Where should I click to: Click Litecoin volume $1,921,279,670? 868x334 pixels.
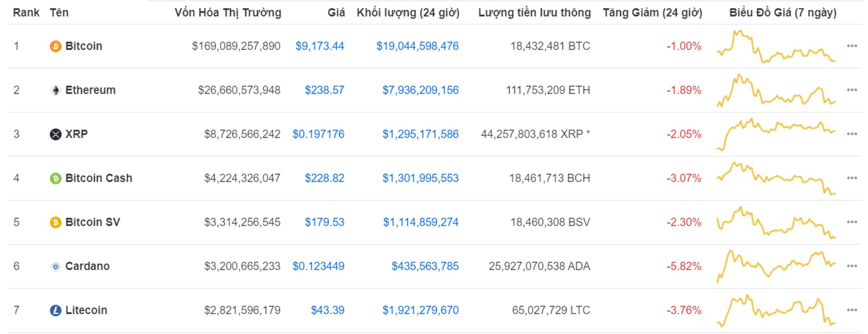tap(420, 310)
